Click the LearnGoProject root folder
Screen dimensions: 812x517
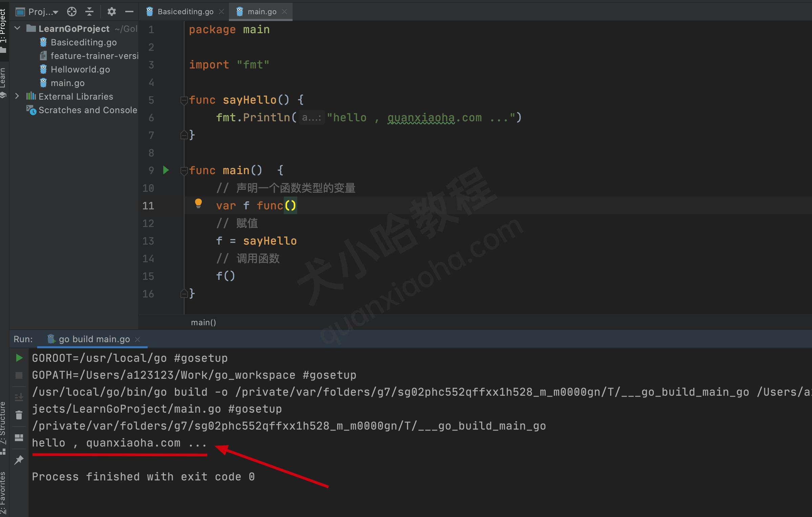click(71, 28)
